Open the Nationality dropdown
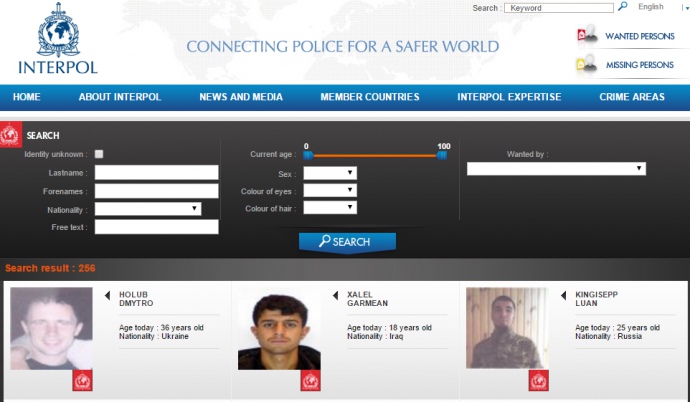Screen dimensions: 690x402 [148, 209]
